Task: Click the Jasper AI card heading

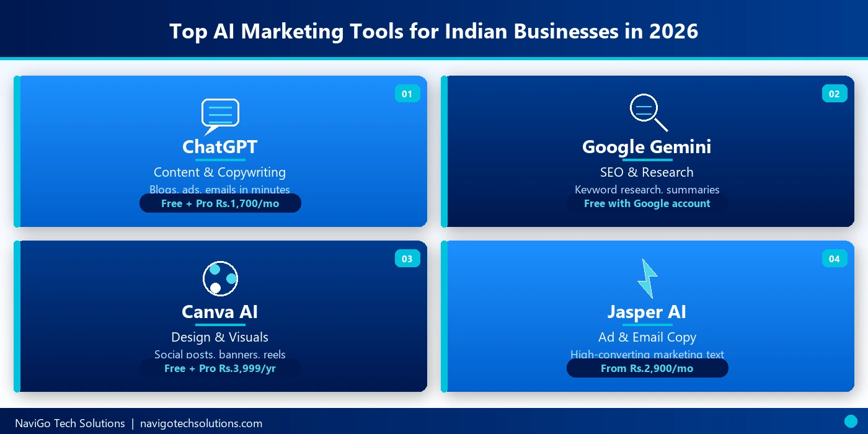Action: 647,312
